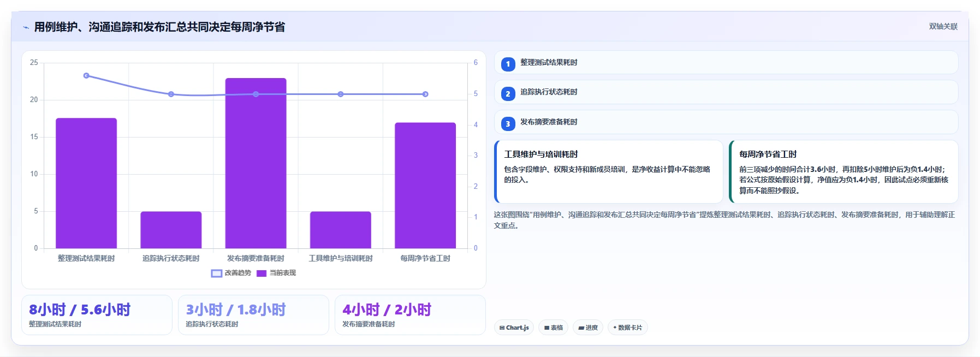Click the 追踪执行状态耗时 label under 3小时 / 1.8小时
The image size is (980, 357).
[212, 324]
